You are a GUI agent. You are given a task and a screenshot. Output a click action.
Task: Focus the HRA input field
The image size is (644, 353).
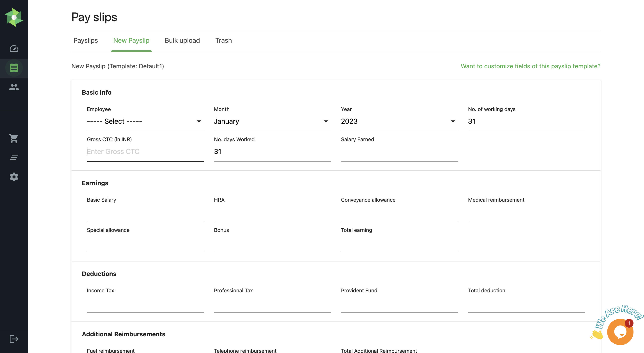272,212
